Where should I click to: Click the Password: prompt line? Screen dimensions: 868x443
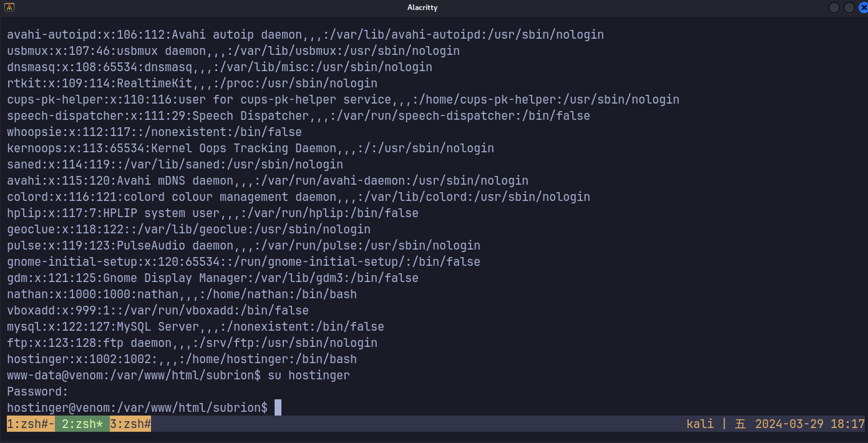[x=37, y=391]
